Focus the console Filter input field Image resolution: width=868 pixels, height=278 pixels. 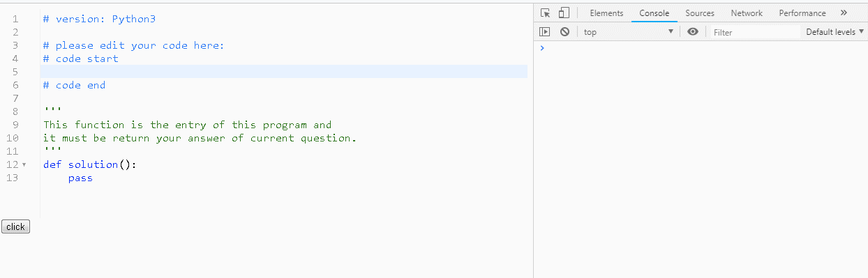coord(755,32)
